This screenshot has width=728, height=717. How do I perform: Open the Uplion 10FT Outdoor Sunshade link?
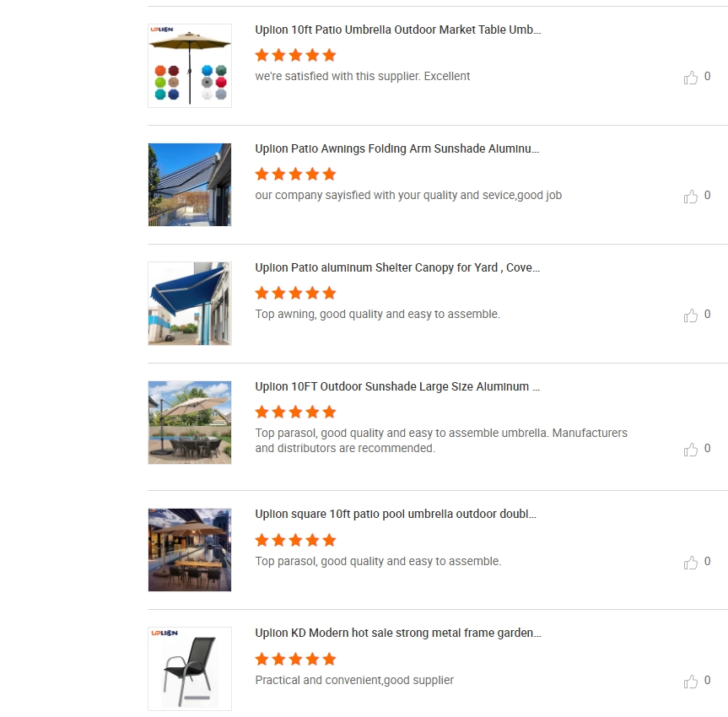click(397, 386)
